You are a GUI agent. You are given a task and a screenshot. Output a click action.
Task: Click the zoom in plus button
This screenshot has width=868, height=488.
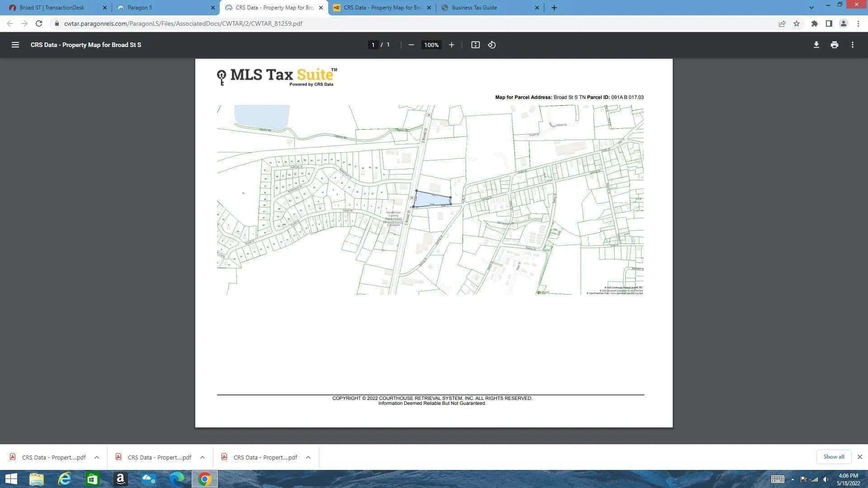[x=451, y=45]
